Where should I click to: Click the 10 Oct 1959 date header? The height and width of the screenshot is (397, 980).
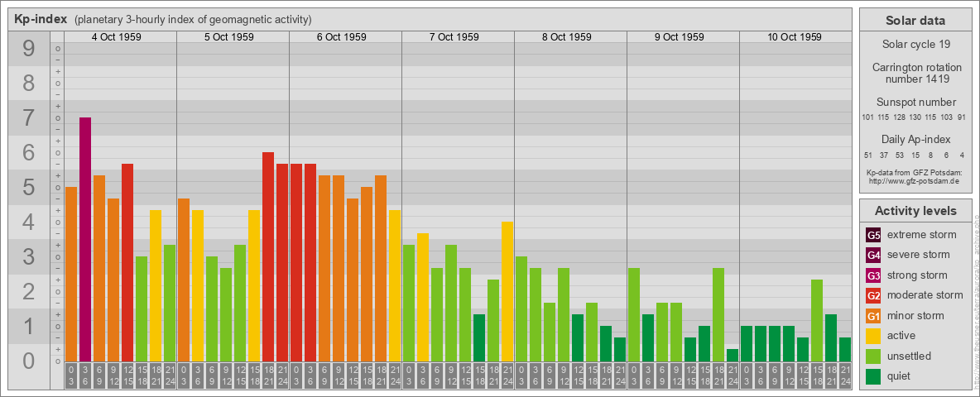pyautogui.click(x=794, y=37)
